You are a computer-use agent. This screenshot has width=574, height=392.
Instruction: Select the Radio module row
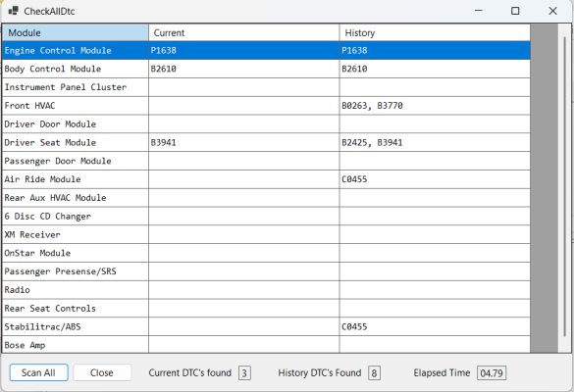(x=266, y=290)
